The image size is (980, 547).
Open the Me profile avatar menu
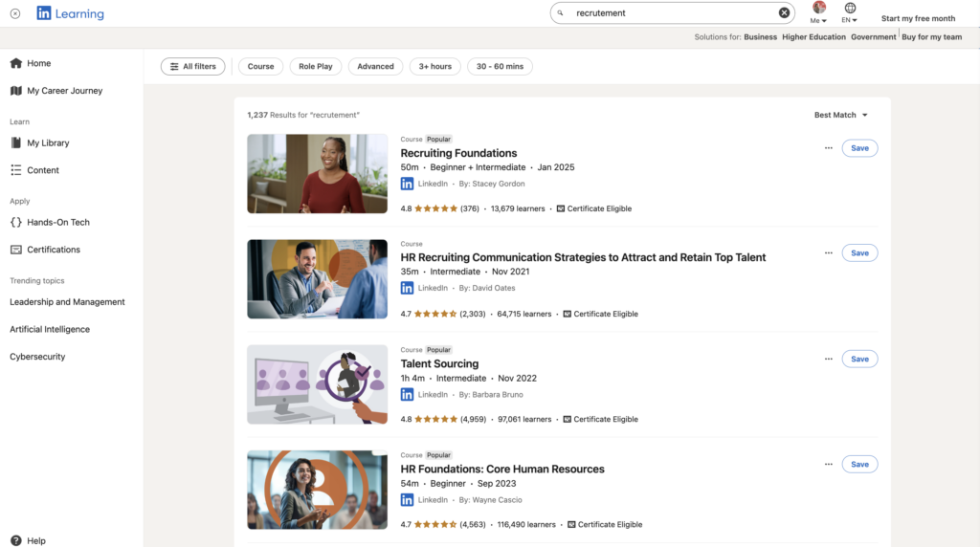click(819, 12)
